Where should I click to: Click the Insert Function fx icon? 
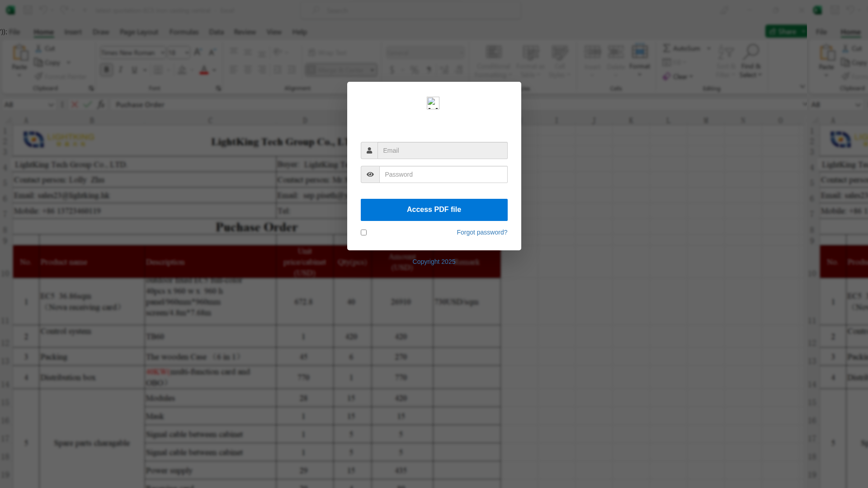tap(100, 104)
